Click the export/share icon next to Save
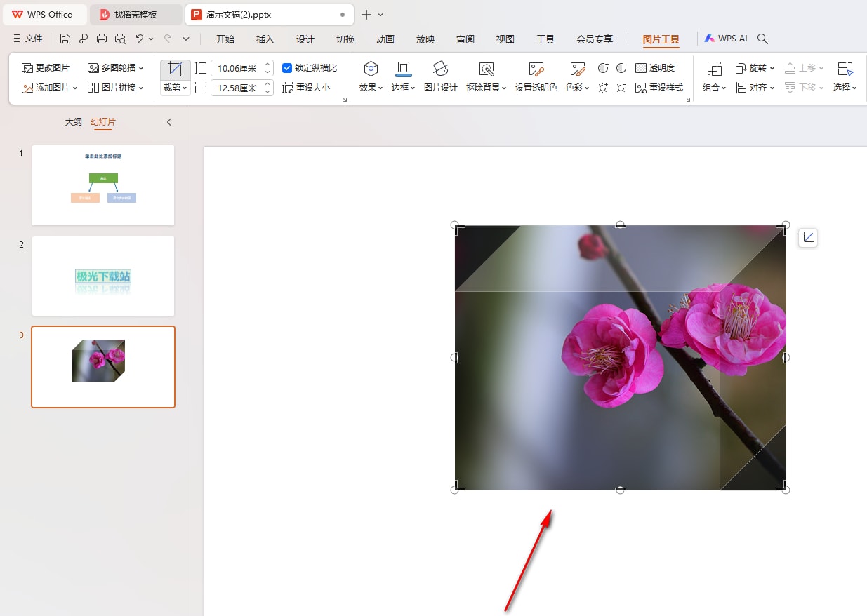 click(84, 39)
